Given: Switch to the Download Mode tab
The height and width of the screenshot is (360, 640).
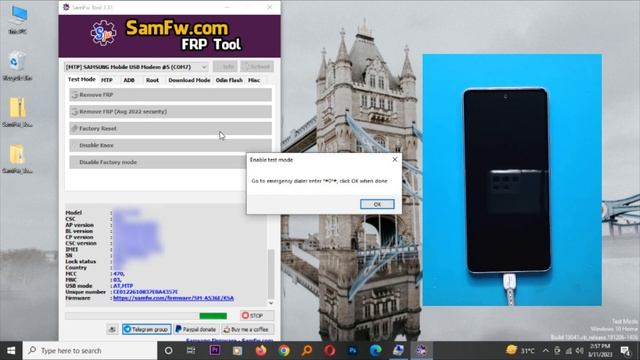Looking at the screenshot, I should point(189,80).
